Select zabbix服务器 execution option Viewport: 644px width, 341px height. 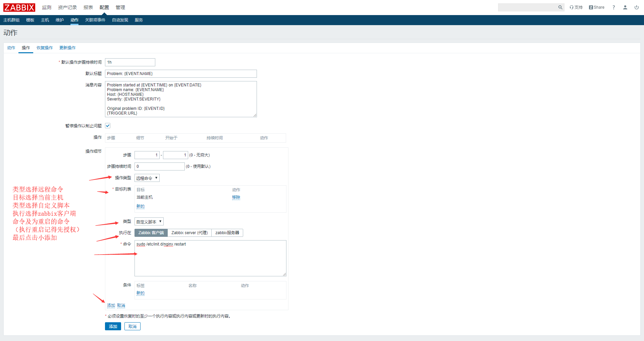point(227,233)
